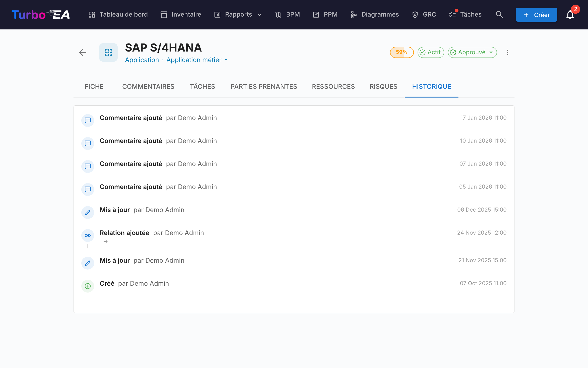Switch to the FICHE tab
The height and width of the screenshot is (368, 588).
point(94,86)
